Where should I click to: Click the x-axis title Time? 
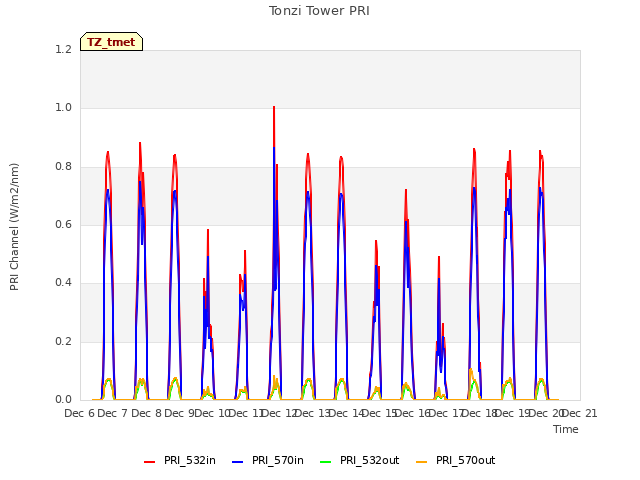pyautogui.click(x=566, y=429)
